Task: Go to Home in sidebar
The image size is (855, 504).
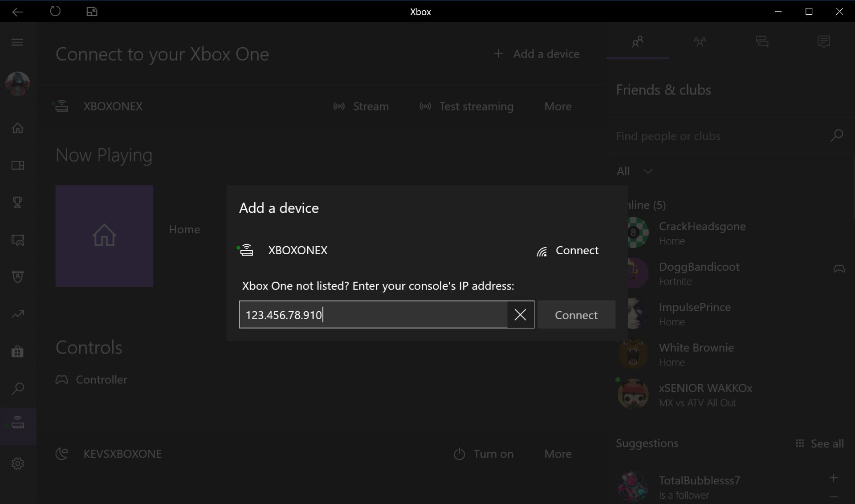Action: tap(17, 128)
